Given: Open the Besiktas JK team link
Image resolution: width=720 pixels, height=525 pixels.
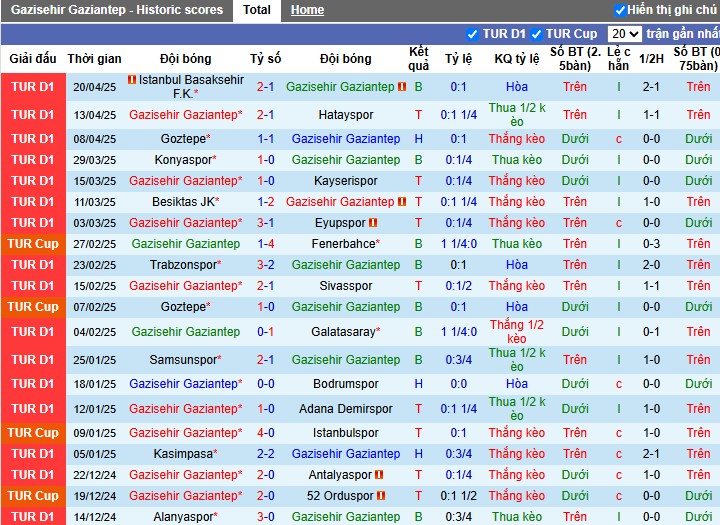Looking at the screenshot, I should tap(184, 201).
